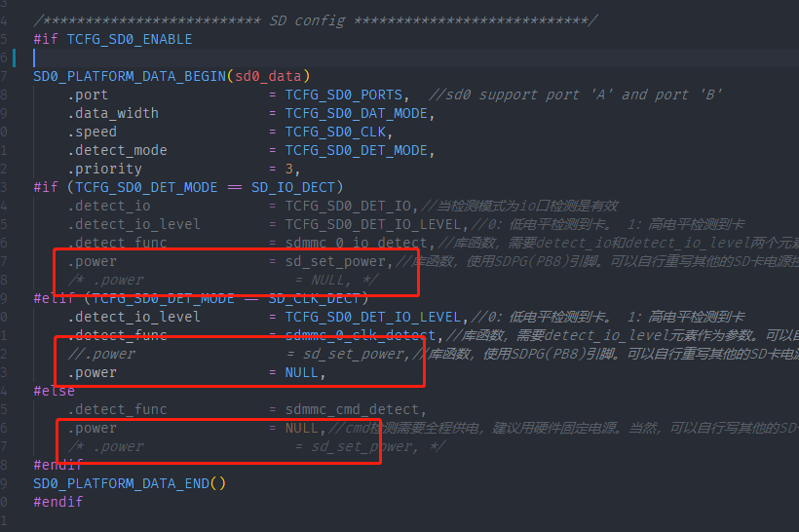
Task: Click the TCFG_SD0_ENABLE macro name
Action: click(x=130, y=39)
